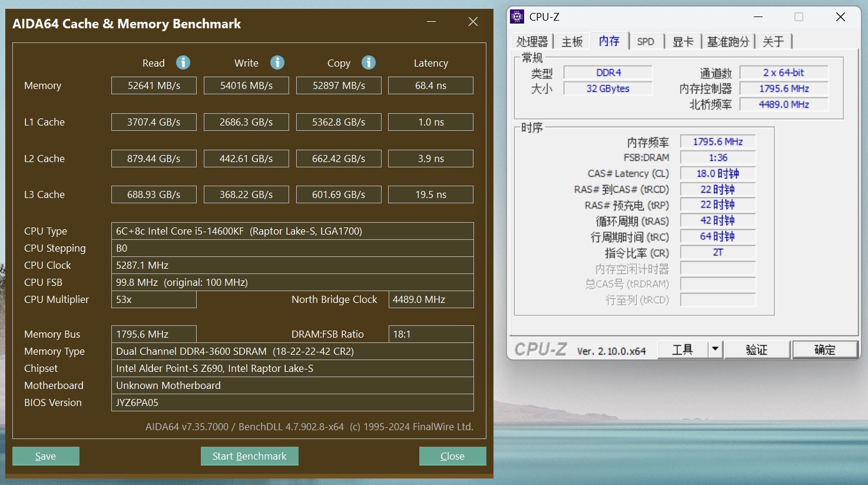This screenshot has height=485, width=868.
Task: Open the 关于 tab in CPU-Z
Action: (773, 41)
